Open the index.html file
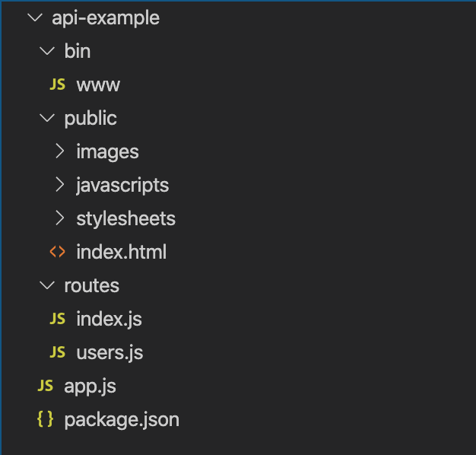The width and height of the screenshot is (476, 455). pyautogui.click(x=122, y=252)
